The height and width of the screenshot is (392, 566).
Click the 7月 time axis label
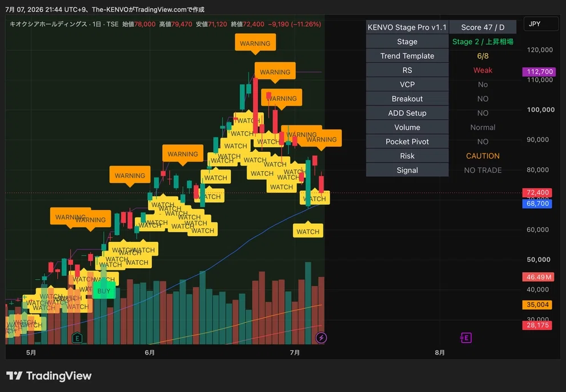pos(295,352)
